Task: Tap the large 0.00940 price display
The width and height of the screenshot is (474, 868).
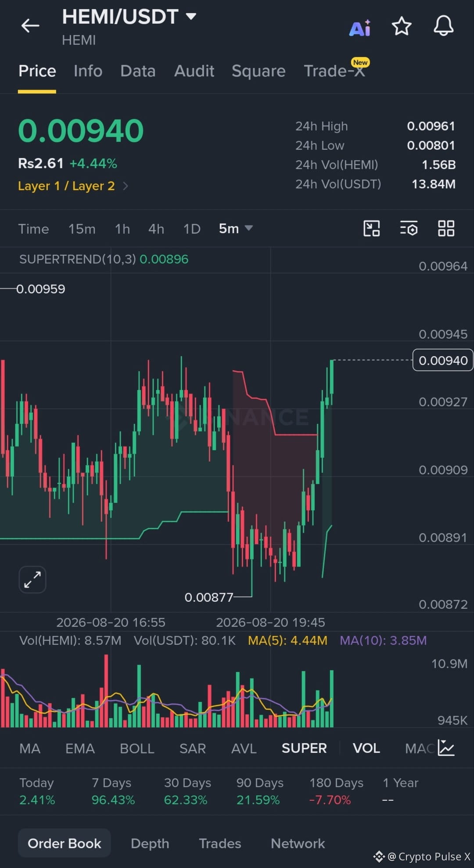Action: click(81, 131)
